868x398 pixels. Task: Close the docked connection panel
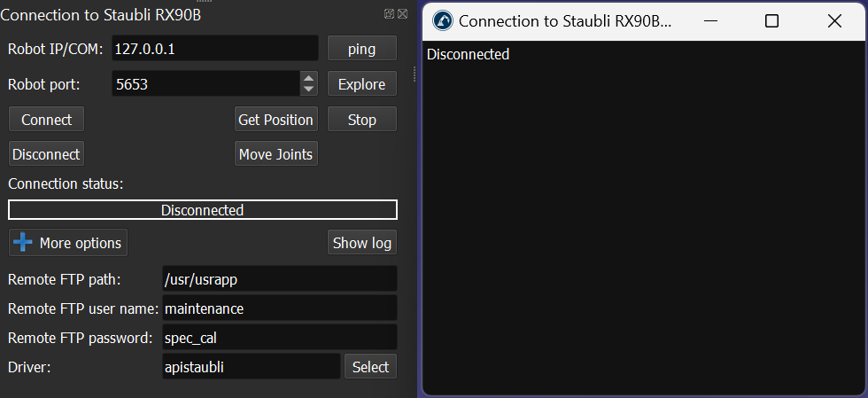click(402, 14)
